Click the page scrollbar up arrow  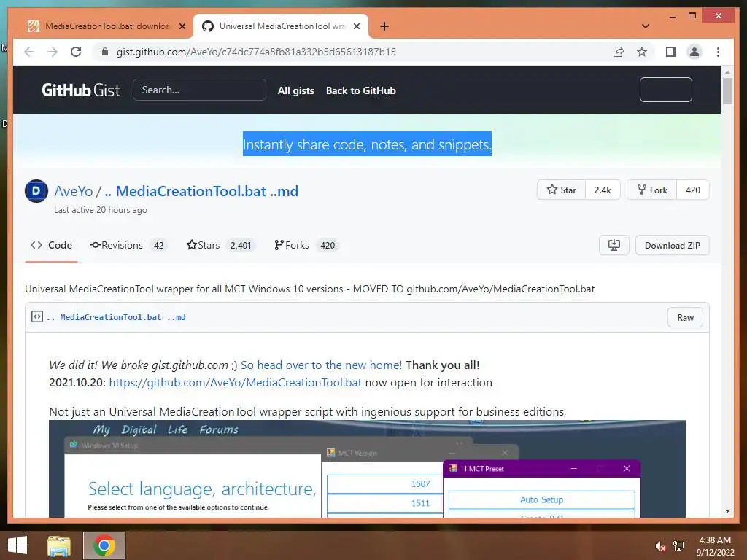pos(727,72)
